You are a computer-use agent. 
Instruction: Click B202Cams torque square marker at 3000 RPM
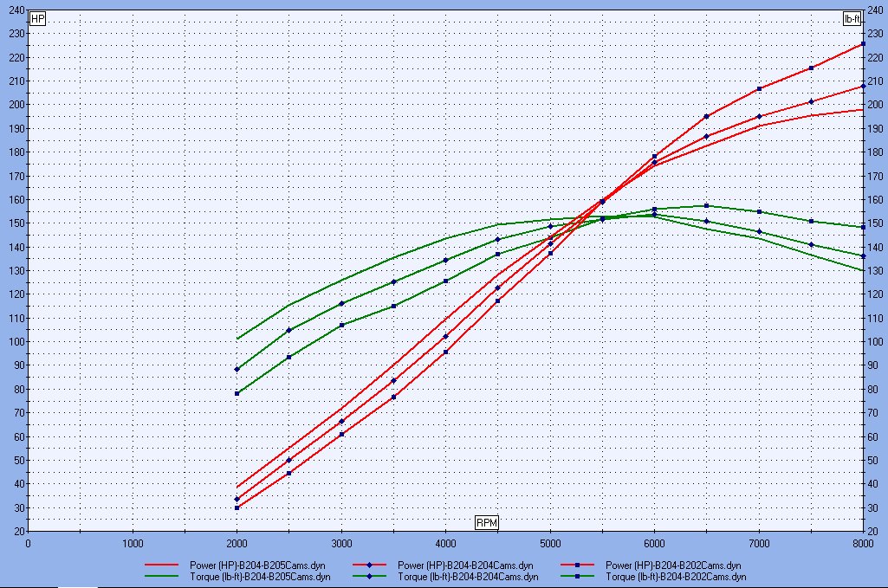click(x=341, y=325)
